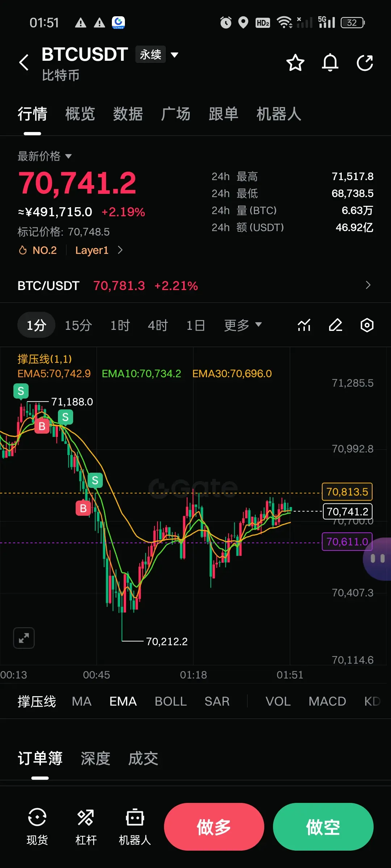Tap the red 做多 long button

[x=214, y=827]
